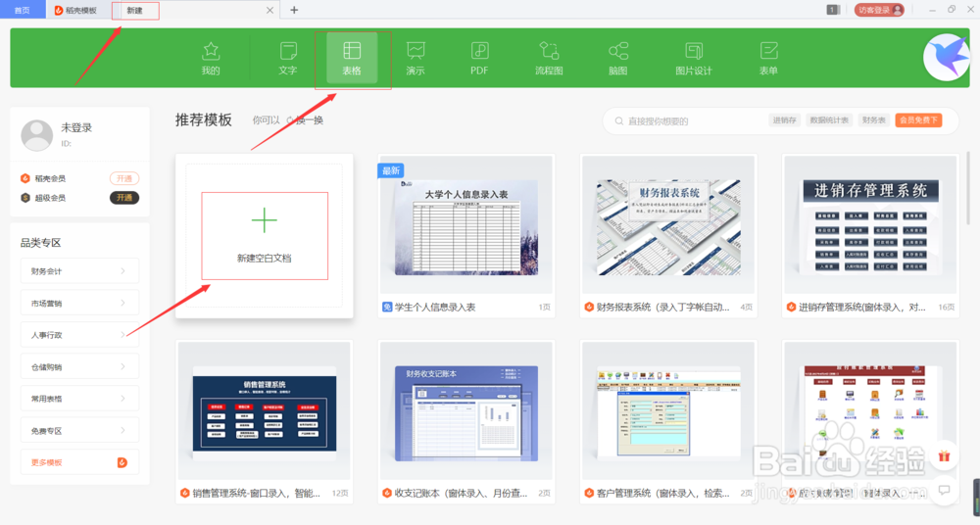Click the 财务表 search tag
Image resolution: width=980 pixels, height=525 pixels.
(x=873, y=120)
